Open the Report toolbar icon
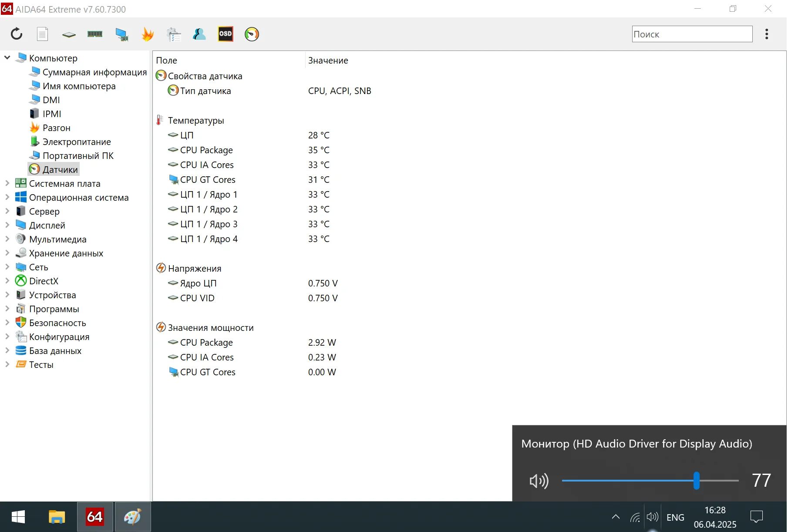This screenshot has width=788, height=532. (43, 34)
